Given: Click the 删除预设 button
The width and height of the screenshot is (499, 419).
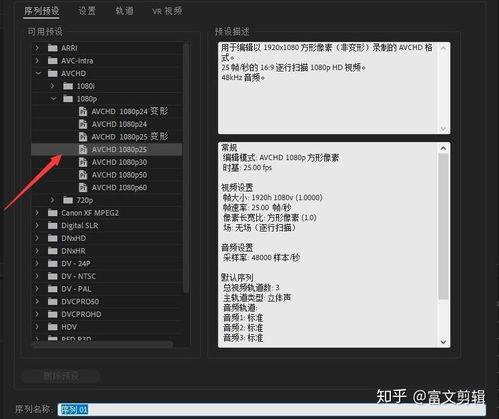Looking at the screenshot, I should [x=61, y=376].
